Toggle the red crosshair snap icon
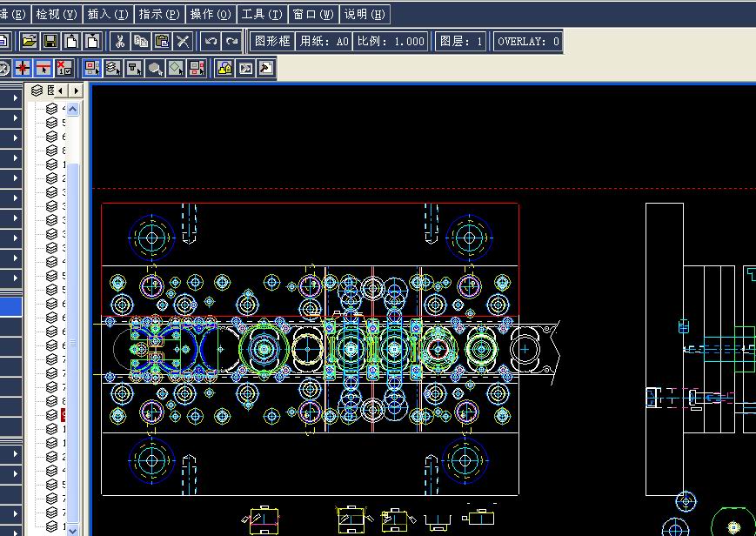The width and height of the screenshot is (756, 536). tap(22, 69)
